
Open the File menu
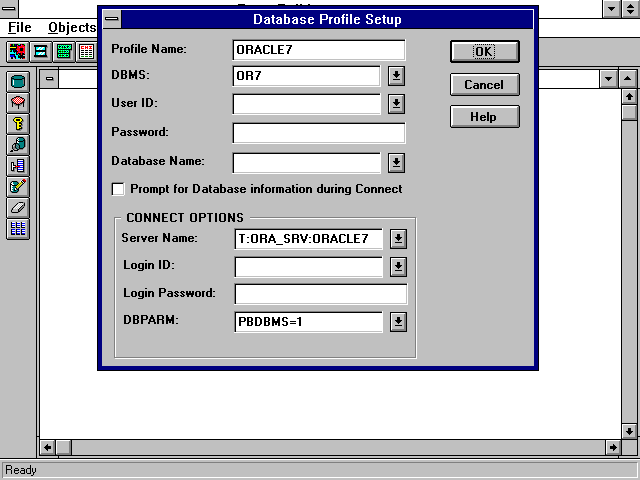pyautogui.click(x=20, y=27)
